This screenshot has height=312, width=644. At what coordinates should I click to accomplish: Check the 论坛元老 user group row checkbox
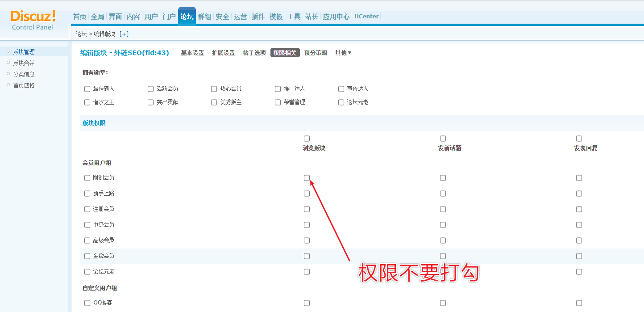[87, 272]
